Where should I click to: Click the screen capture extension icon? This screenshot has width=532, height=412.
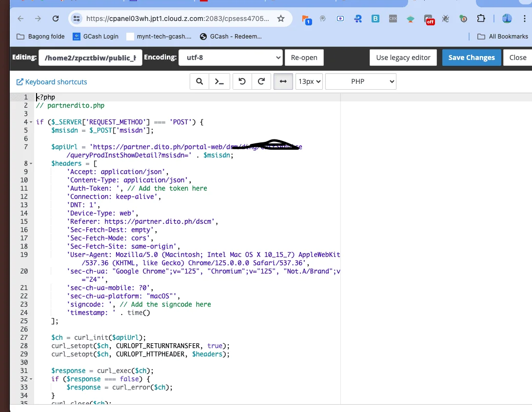340,19
